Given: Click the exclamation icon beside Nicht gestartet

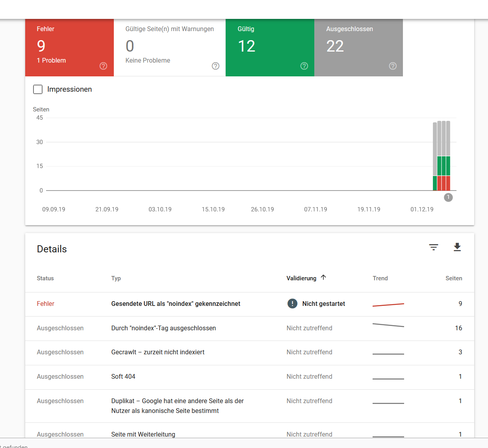Looking at the screenshot, I should pyautogui.click(x=292, y=304).
